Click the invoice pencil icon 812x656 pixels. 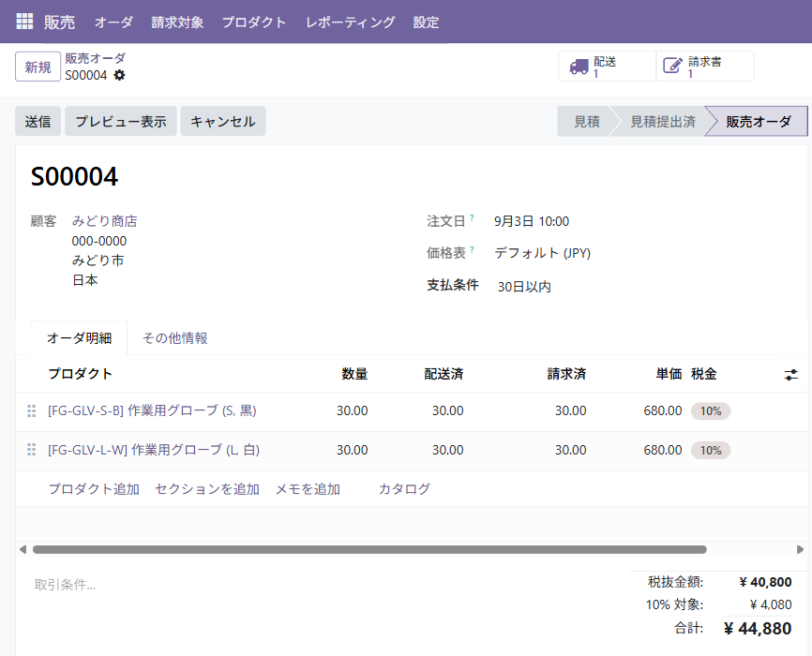(672, 66)
